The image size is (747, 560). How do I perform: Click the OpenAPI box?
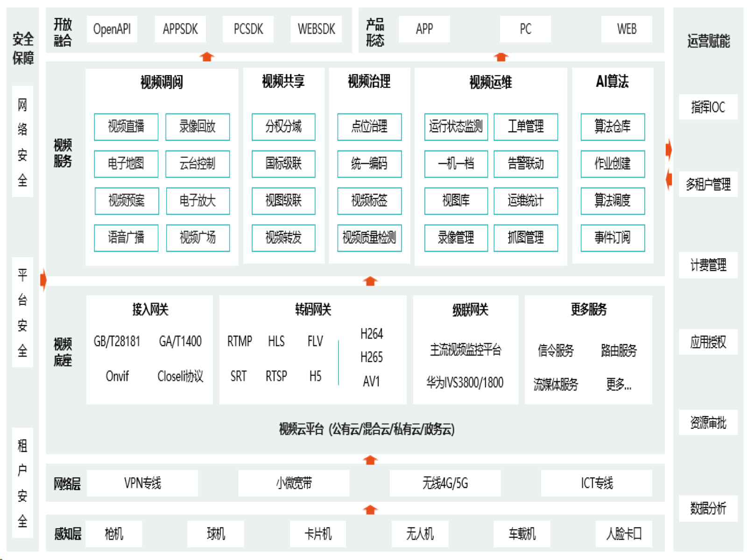click(x=112, y=29)
